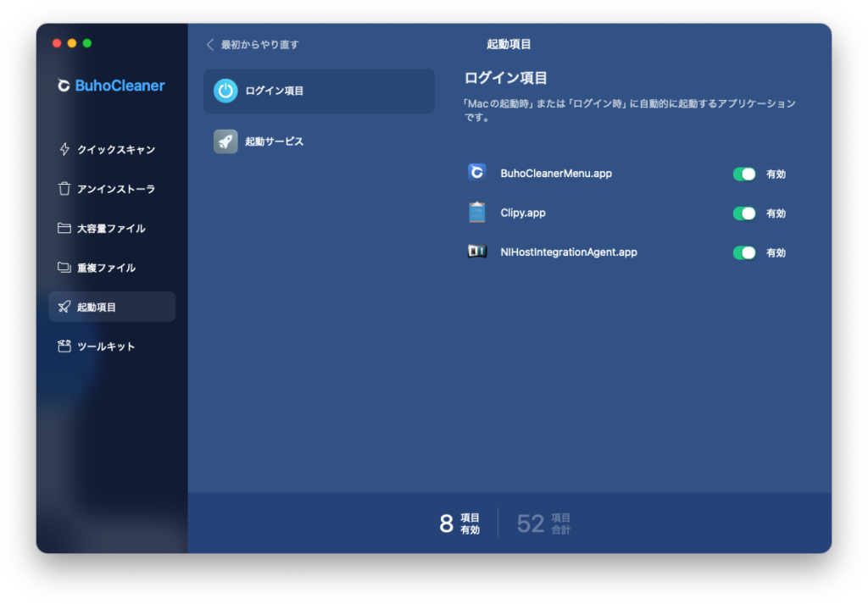Click the アンインストーラ trash icon
Image resolution: width=868 pixels, height=604 pixels.
(x=64, y=189)
